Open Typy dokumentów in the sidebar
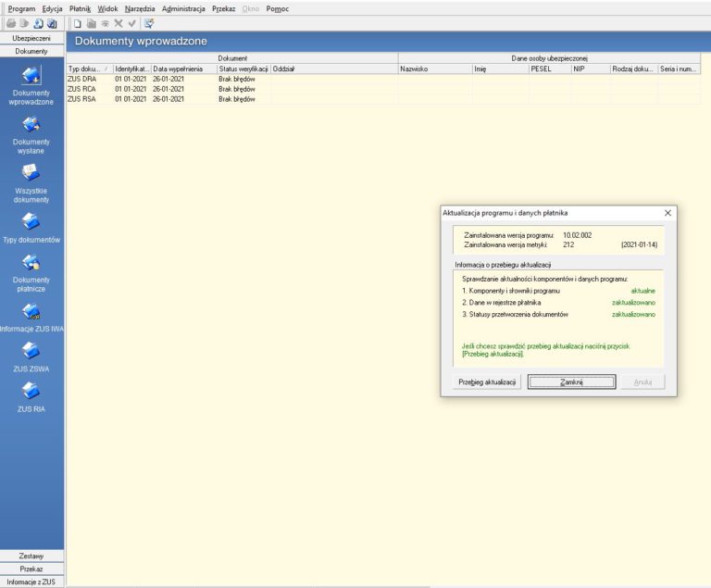 [x=31, y=220]
